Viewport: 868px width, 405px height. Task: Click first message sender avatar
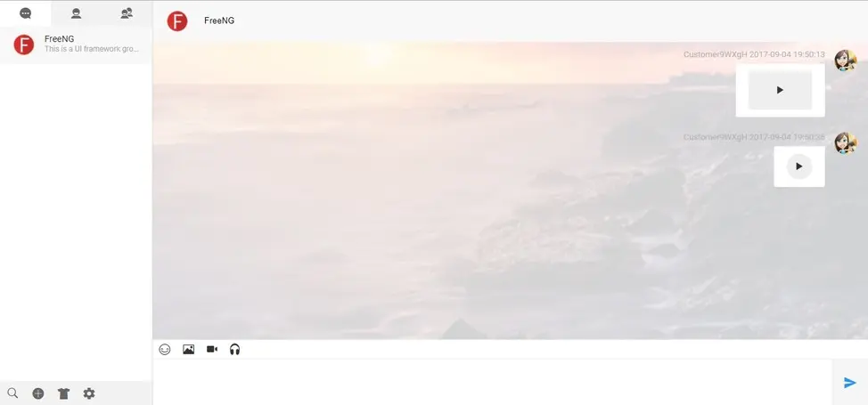pyautogui.click(x=846, y=60)
